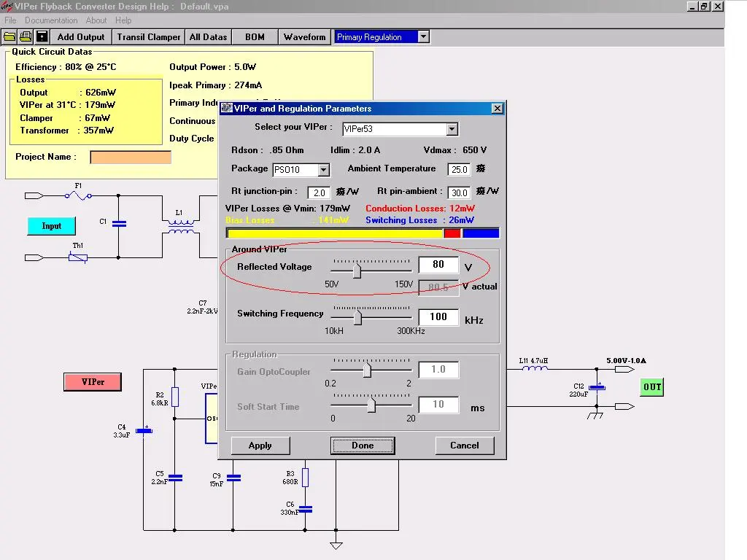Click the 'Efficiency : 80% @ 25°C' text
Viewport: 747px width, 560px height.
[66, 66]
